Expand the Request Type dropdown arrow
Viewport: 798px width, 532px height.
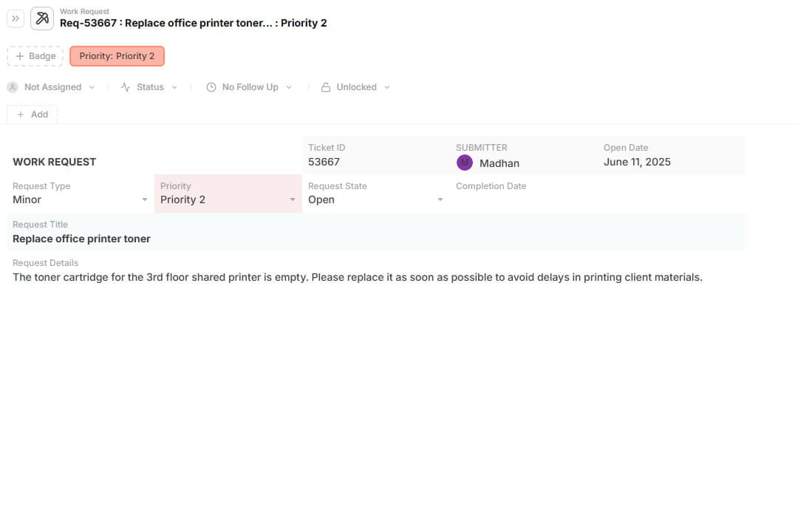click(145, 199)
